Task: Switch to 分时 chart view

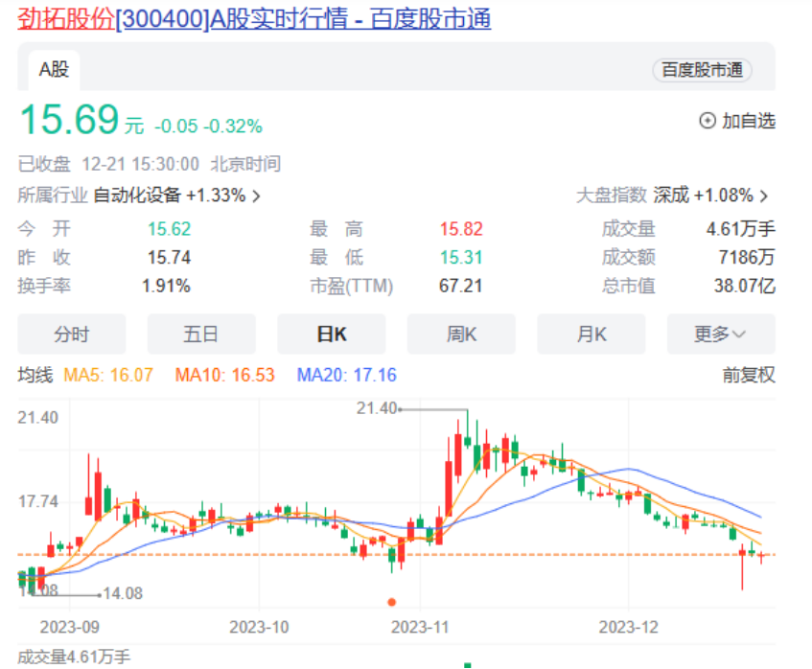Action: (x=71, y=334)
